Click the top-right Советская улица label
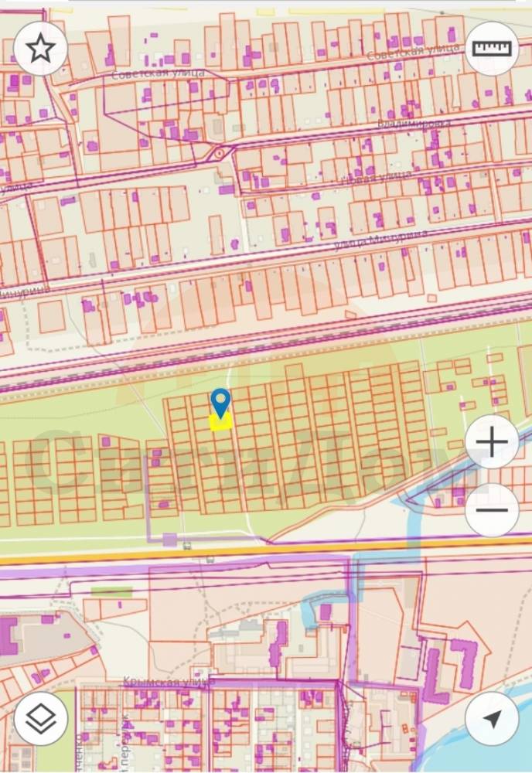Screen dimensions: 532x773 [x=413, y=51]
